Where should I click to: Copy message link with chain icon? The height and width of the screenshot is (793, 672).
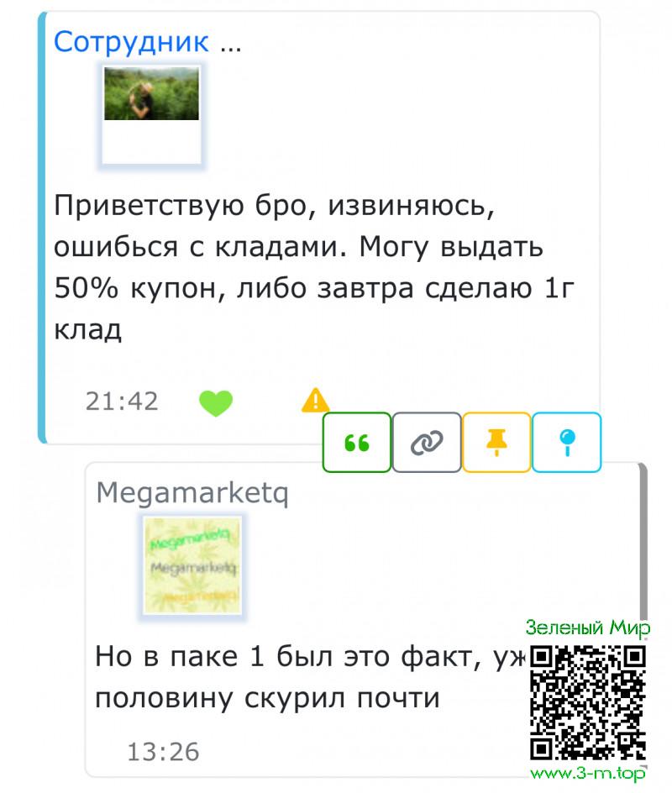tap(427, 443)
